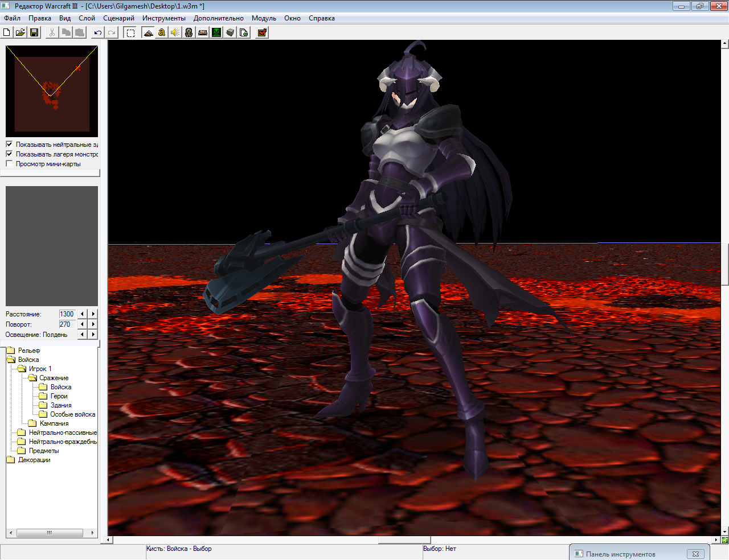
Task: Click the tree panel horizontal scrollbar right arrow
Action: point(92,533)
